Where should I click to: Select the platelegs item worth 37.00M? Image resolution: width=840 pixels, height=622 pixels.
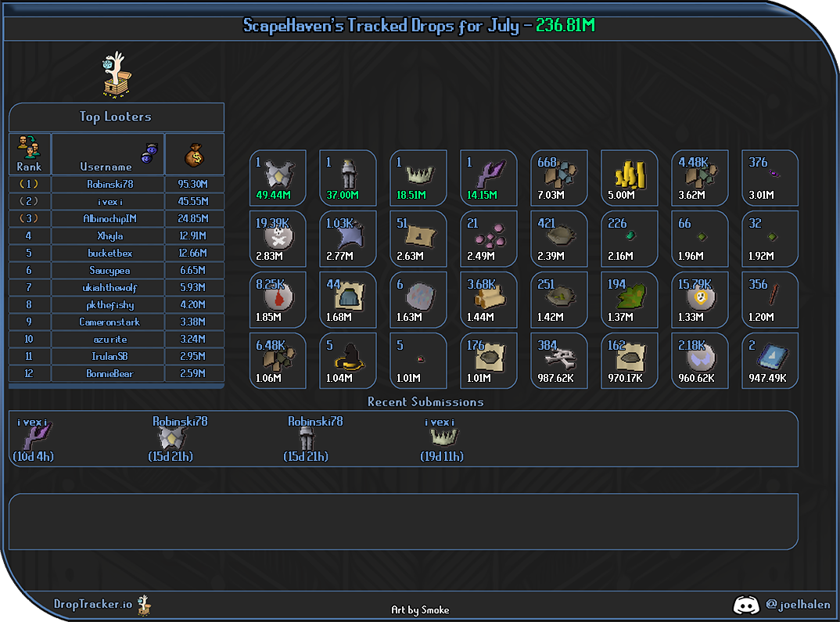click(348, 178)
